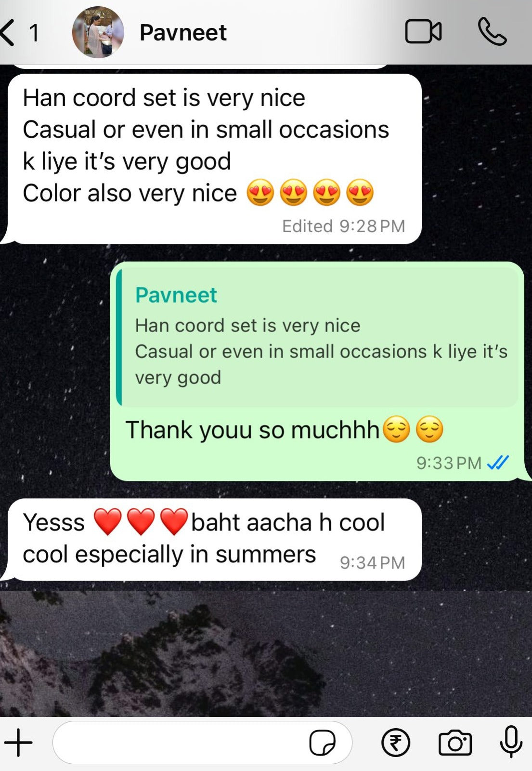Go back to the chats list
Viewport: 532px width, 771px height.
click(x=8, y=33)
